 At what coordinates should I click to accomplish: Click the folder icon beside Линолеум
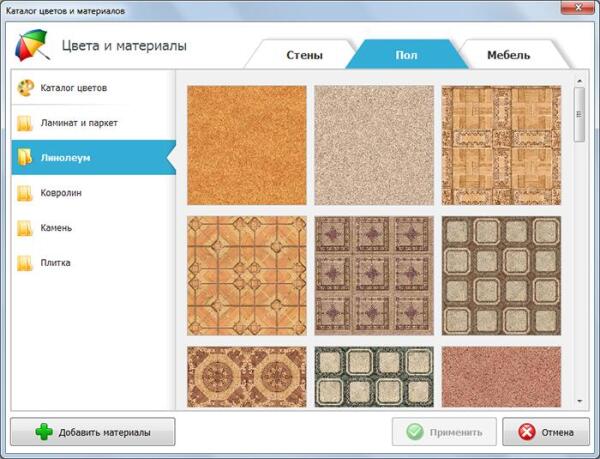26,158
